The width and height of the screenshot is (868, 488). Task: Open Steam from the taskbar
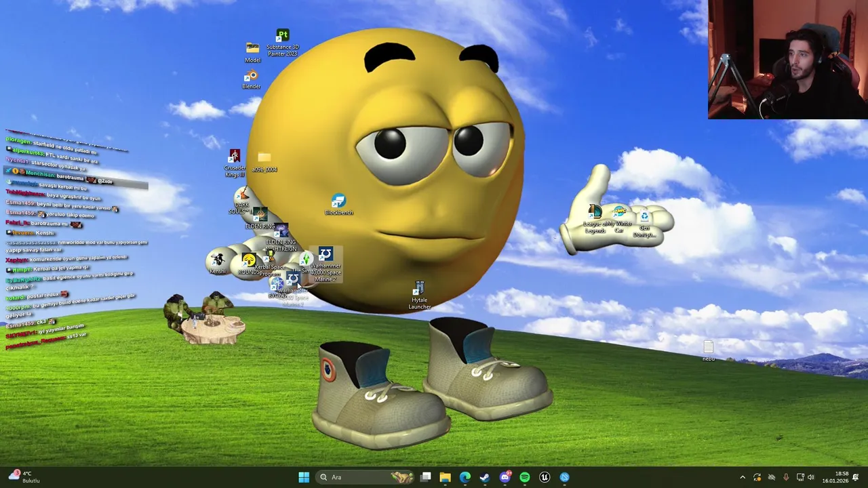[x=484, y=477]
